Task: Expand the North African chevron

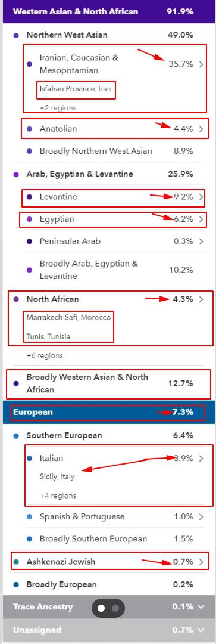Action: point(201,299)
